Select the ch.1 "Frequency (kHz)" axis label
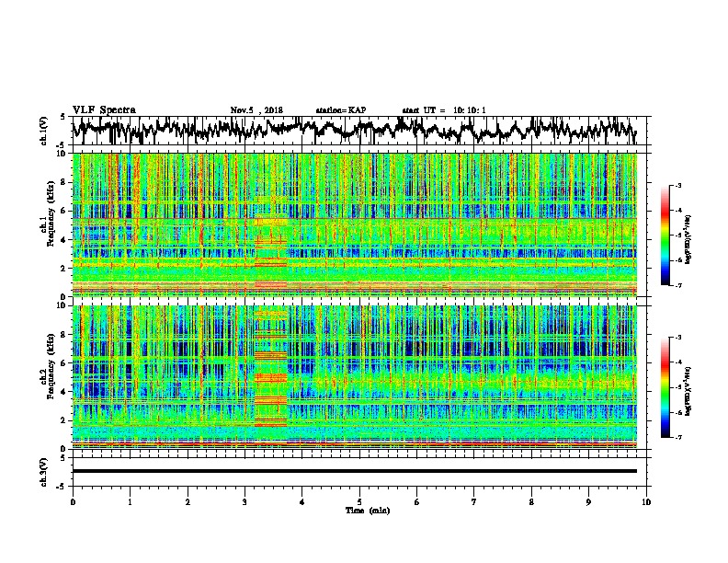 point(51,214)
